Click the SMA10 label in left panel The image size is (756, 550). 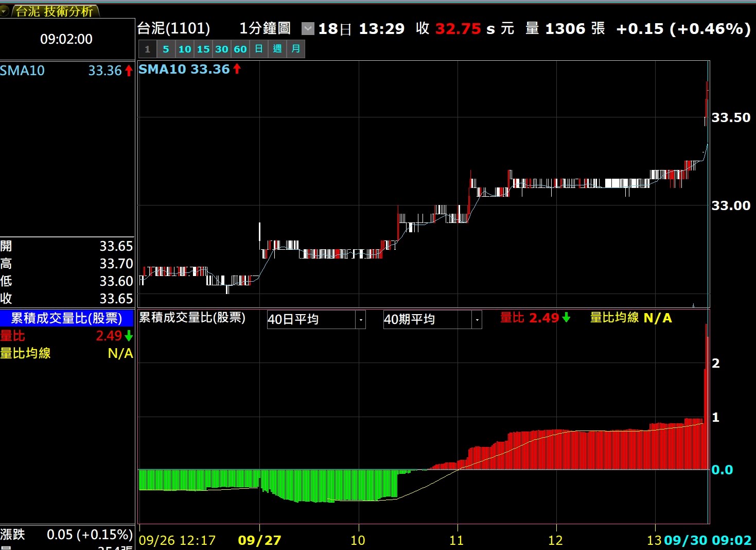[x=23, y=71]
